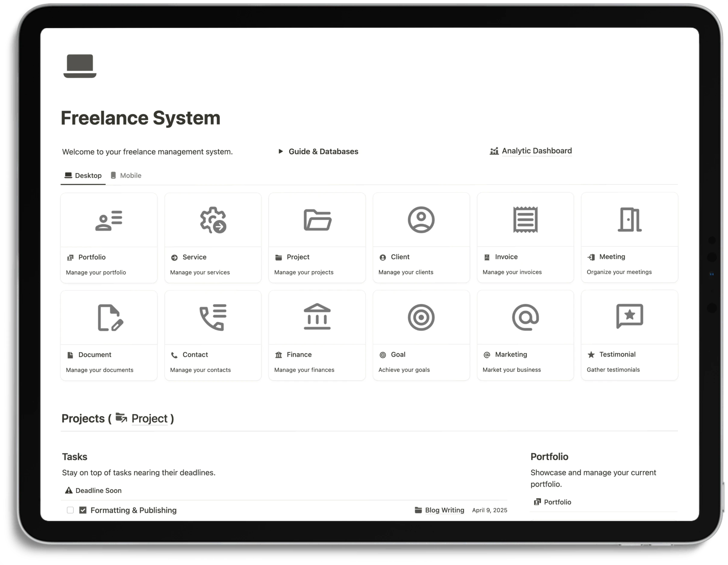Click the large Marketing at-sign icon
This screenshot has width=728, height=565.
[x=525, y=317]
